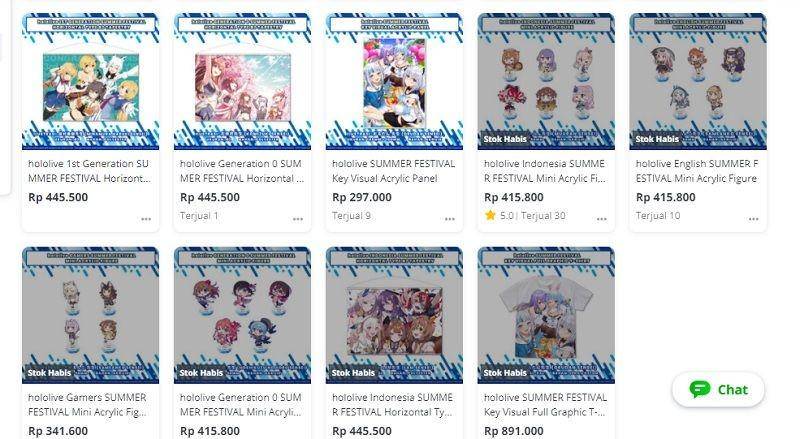This screenshot has width=800, height=439.
Task: Open the Chat button
Action: (718, 389)
